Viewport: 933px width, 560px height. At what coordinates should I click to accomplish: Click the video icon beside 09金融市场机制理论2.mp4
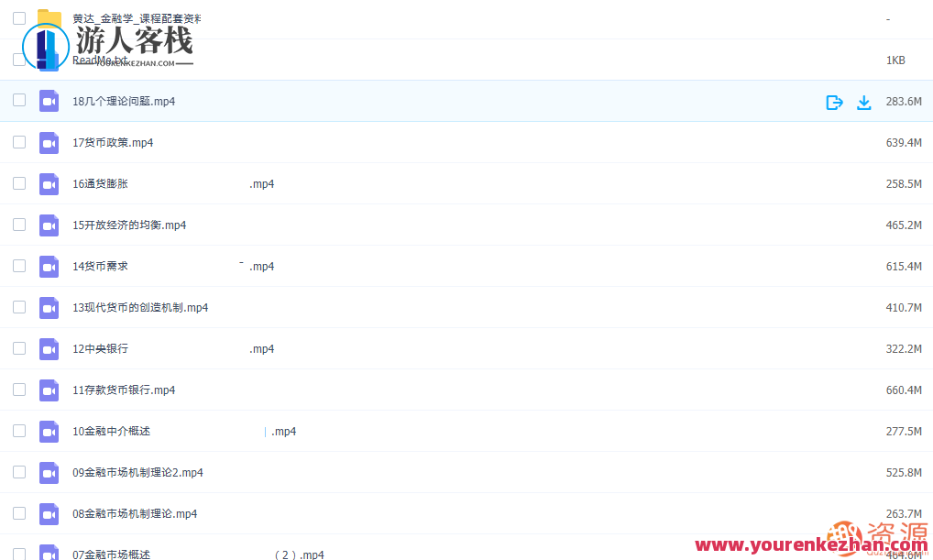pyautogui.click(x=49, y=473)
